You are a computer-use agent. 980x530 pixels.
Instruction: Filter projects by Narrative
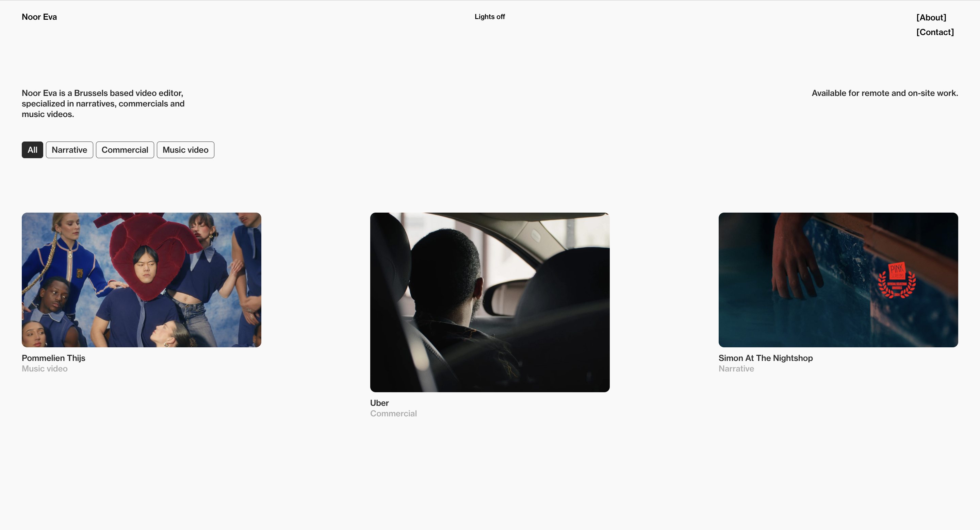coord(69,150)
